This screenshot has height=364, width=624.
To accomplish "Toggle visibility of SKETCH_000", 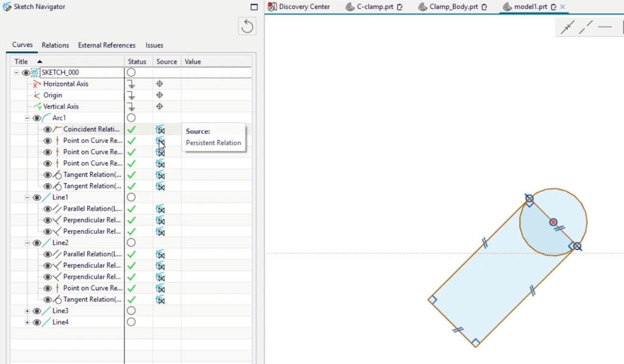I will click(26, 72).
